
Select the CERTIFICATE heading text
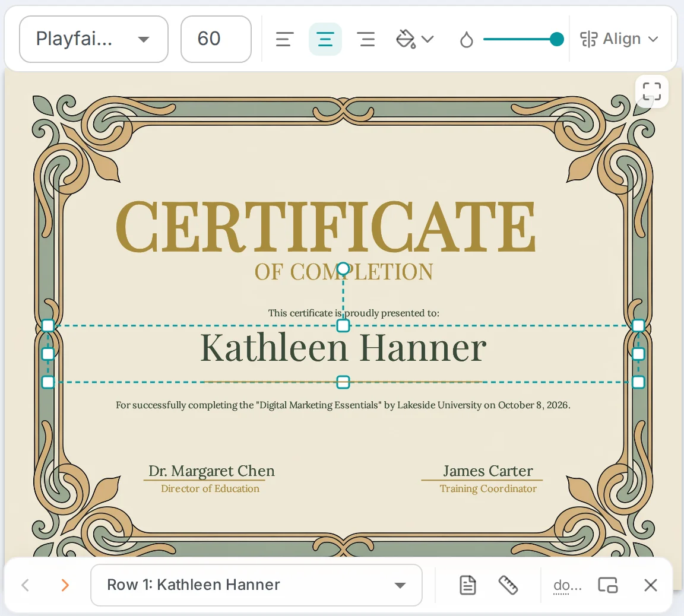[x=325, y=227]
